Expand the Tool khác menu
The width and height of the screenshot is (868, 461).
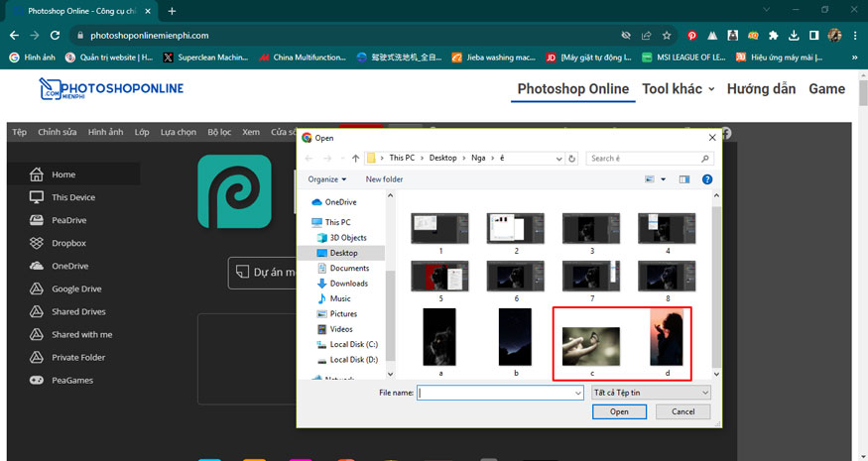678,89
